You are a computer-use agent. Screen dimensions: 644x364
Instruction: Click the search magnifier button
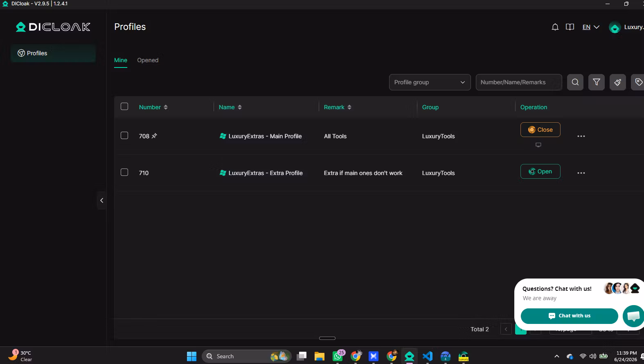tap(575, 82)
